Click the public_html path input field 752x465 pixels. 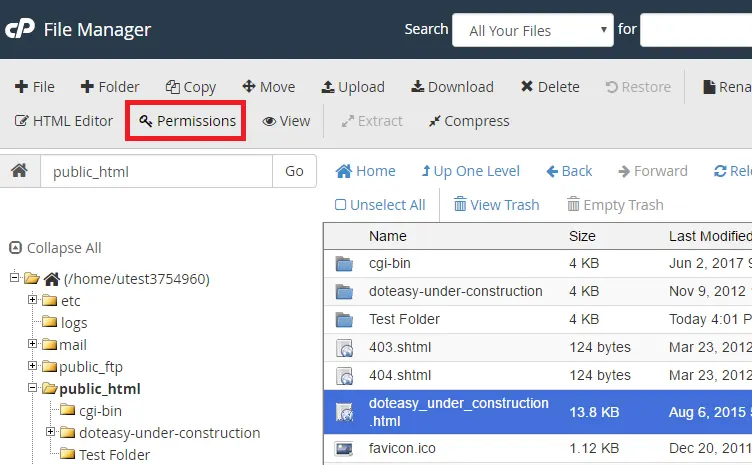coord(156,171)
